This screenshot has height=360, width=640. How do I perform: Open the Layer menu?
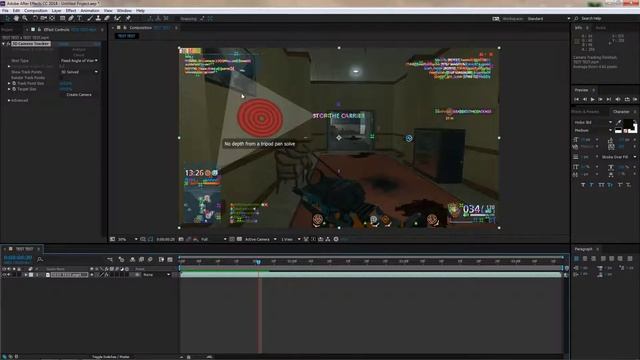pyautogui.click(x=56, y=11)
